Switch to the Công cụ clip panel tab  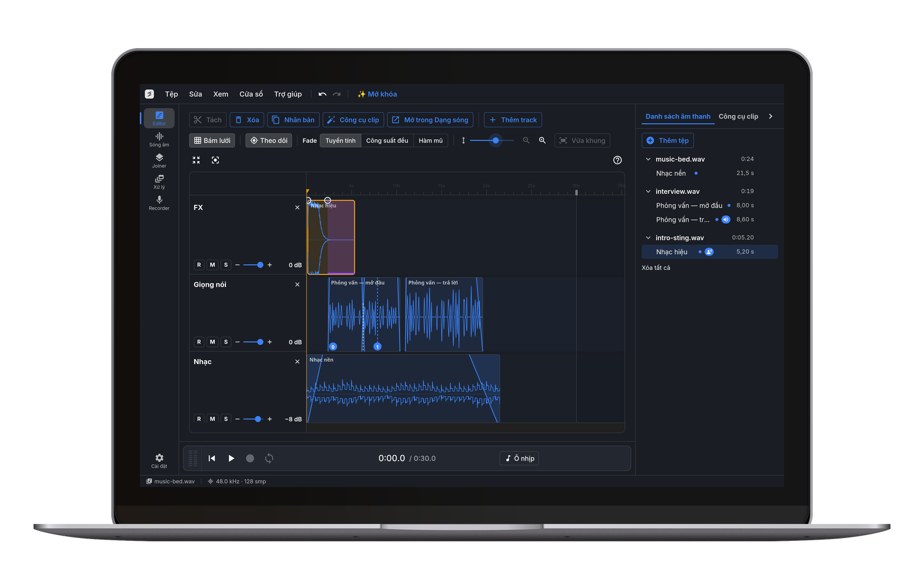(x=738, y=116)
